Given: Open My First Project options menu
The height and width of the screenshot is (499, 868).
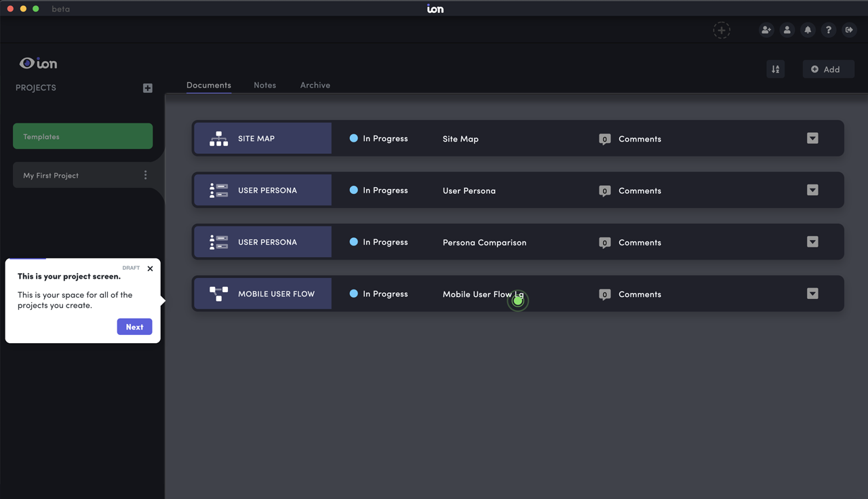Looking at the screenshot, I should pyautogui.click(x=145, y=175).
